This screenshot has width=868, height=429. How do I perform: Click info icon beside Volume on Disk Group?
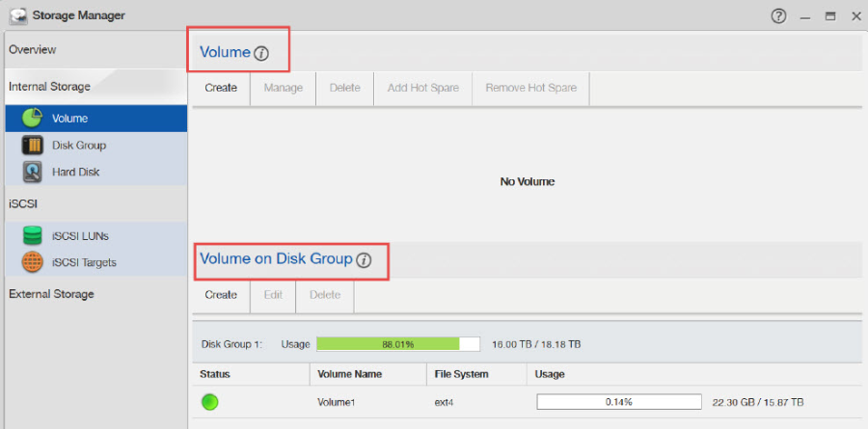pos(364,260)
